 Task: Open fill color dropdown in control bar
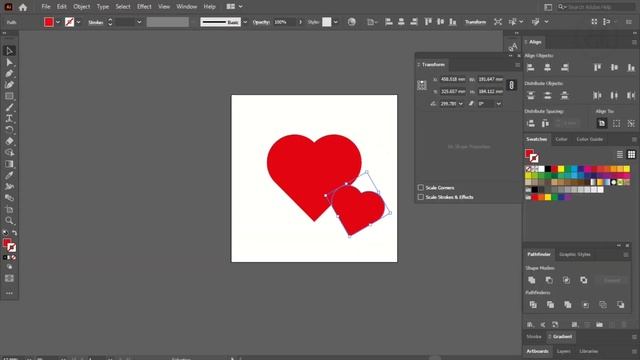pos(58,22)
